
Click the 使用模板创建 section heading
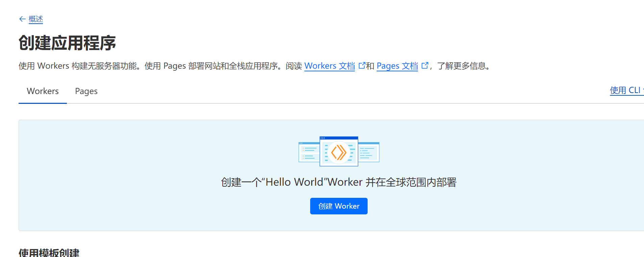tap(49, 253)
